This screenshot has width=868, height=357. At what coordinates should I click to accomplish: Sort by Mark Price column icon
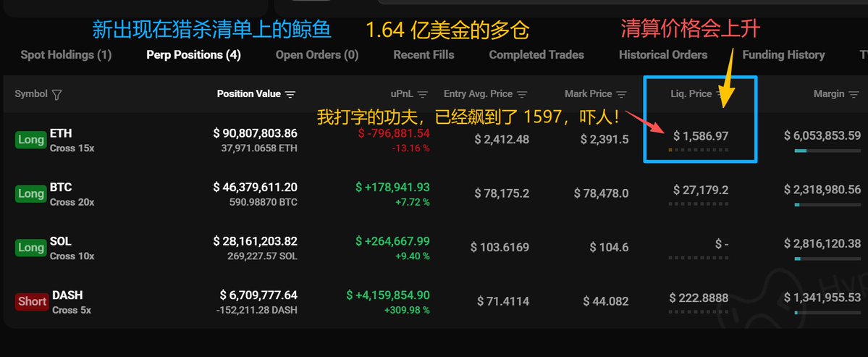[x=622, y=95]
